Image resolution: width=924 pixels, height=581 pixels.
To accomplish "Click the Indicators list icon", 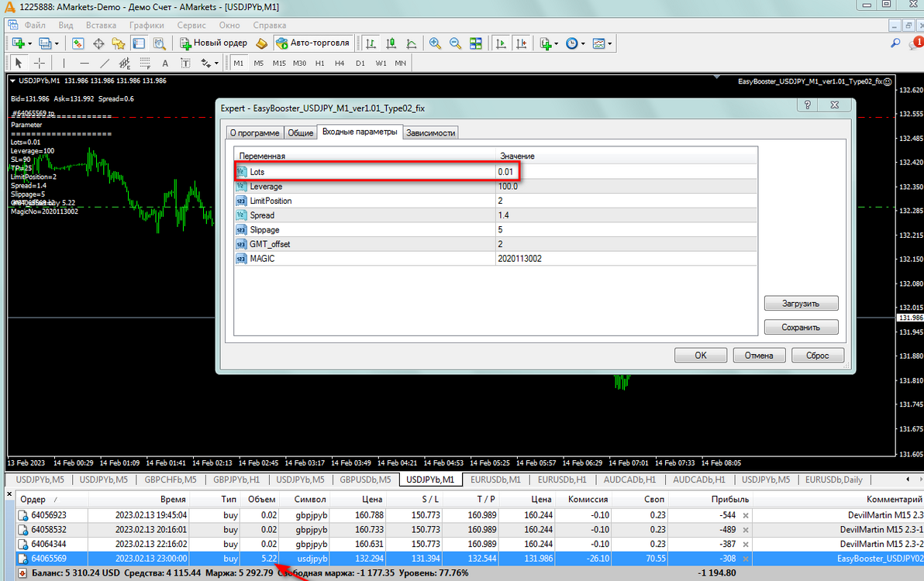I will tap(545, 43).
